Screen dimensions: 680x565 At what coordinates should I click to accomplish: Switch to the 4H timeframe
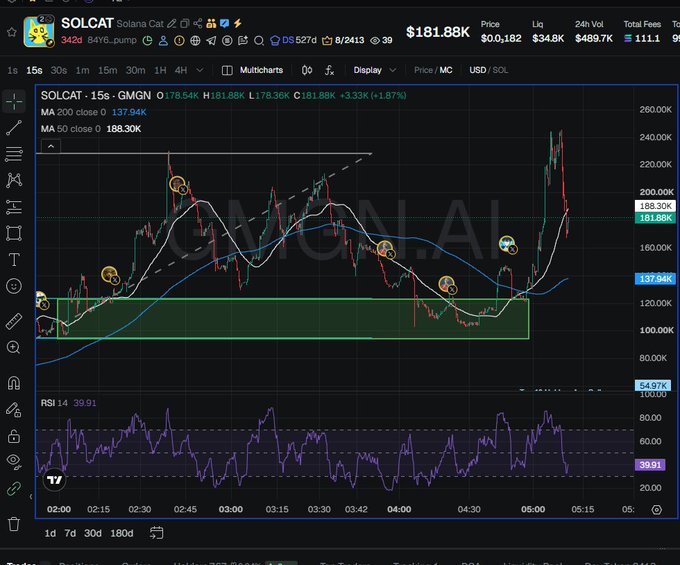click(x=181, y=70)
